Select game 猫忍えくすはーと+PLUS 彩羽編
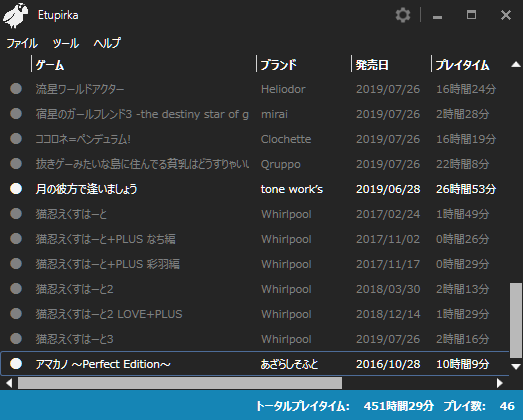 coord(107,264)
